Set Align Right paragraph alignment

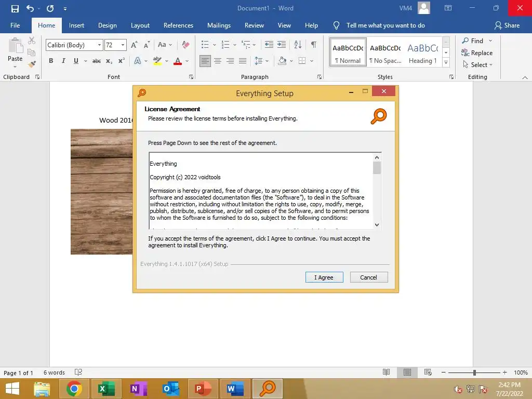pos(230,61)
